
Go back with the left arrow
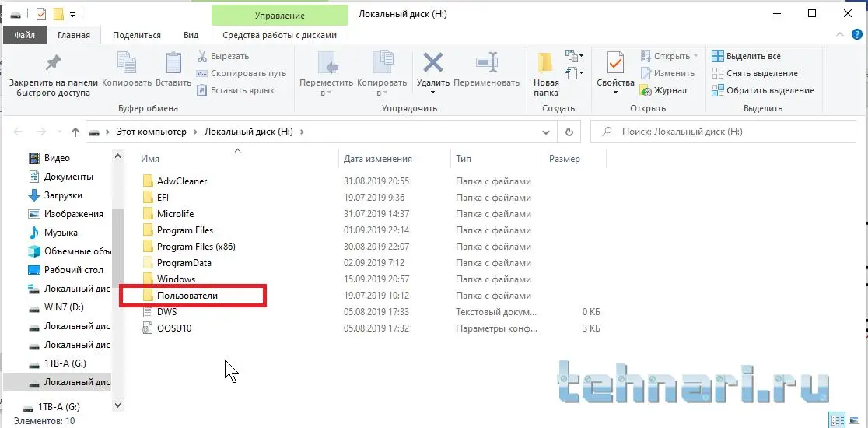pyautogui.click(x=18, y=132)
